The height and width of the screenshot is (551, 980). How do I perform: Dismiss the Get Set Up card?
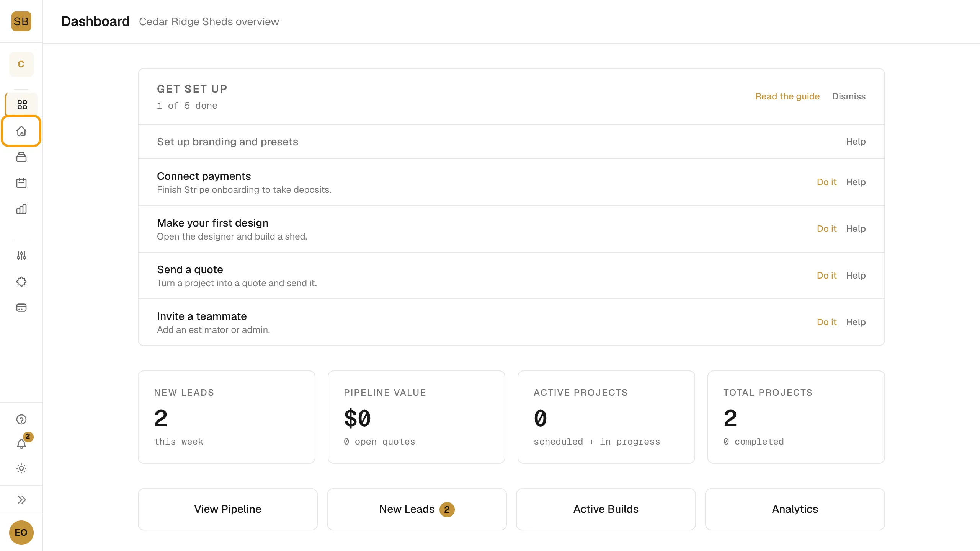pos(849,96)
